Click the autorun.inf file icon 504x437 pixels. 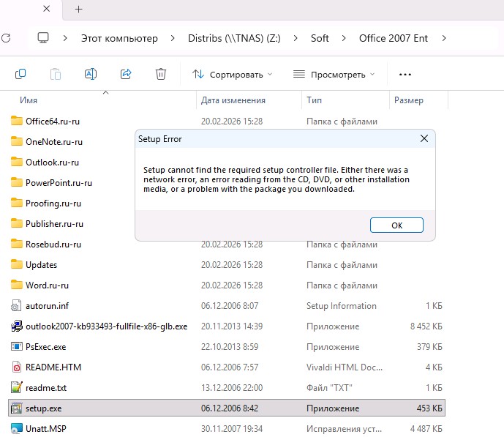click(x=16, y=305)
